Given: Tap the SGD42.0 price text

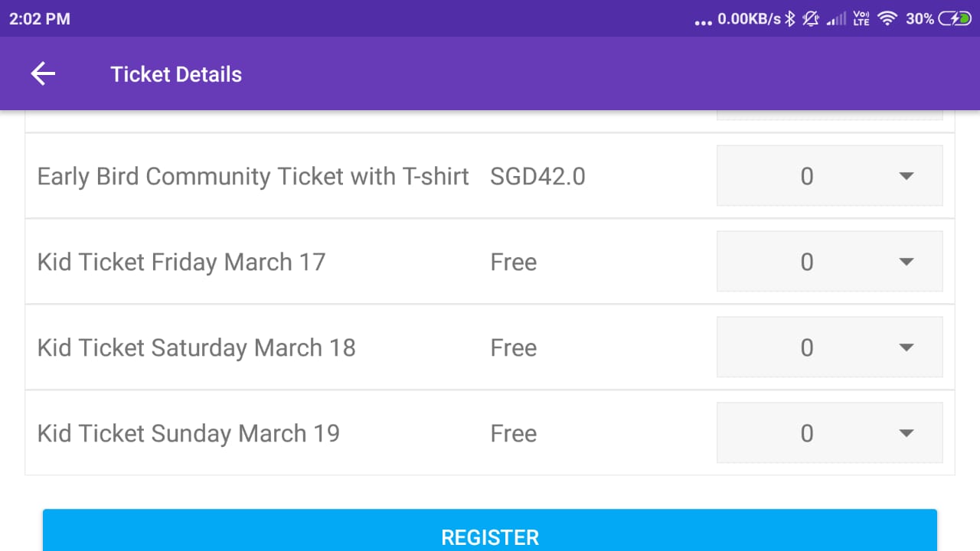Looking at the screenshot, I should pos(537,176).
